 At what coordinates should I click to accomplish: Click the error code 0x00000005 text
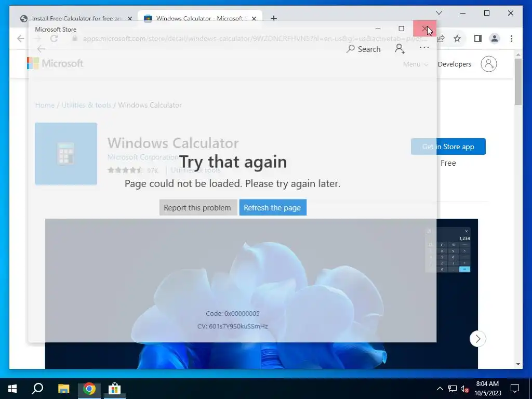tap(233, 313)
